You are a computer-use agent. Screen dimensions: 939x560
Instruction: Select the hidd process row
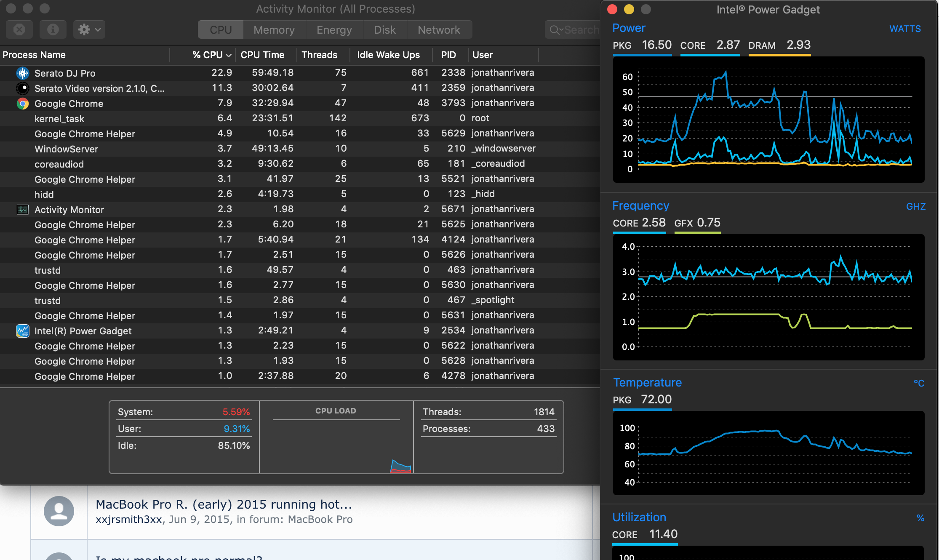click(300, 194)
